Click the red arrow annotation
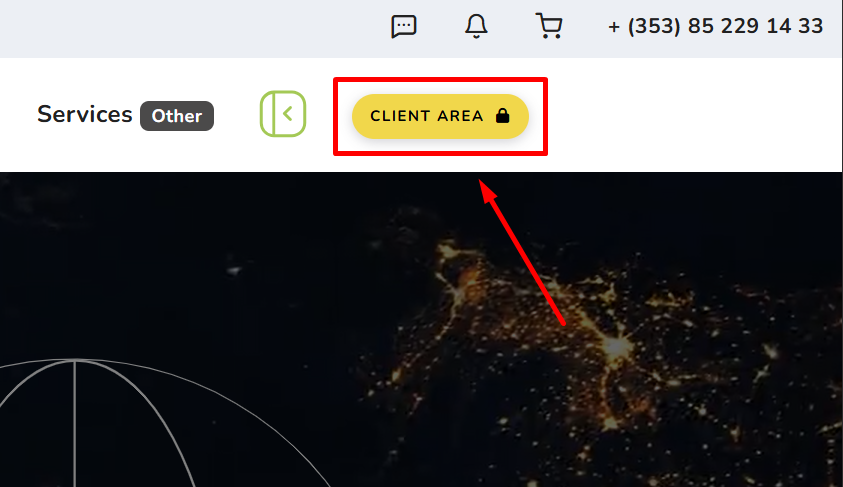843x487 pixels. click(x=525, y=252)
